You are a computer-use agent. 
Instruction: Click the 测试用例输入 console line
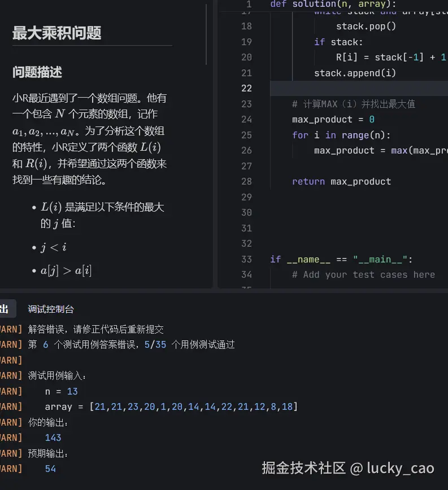[56, 375]
